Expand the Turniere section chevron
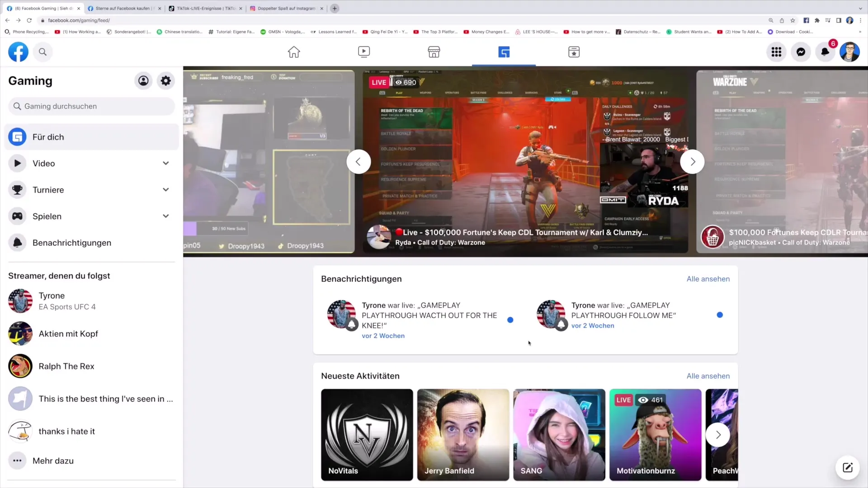 click(166, 190)
